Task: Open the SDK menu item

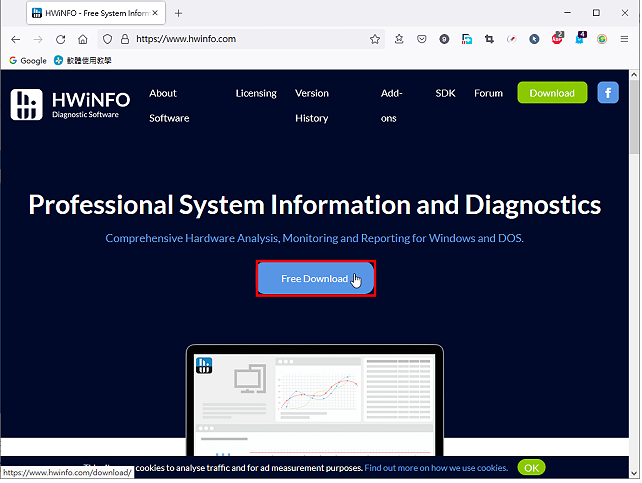Action: click(x=445, y=93)
